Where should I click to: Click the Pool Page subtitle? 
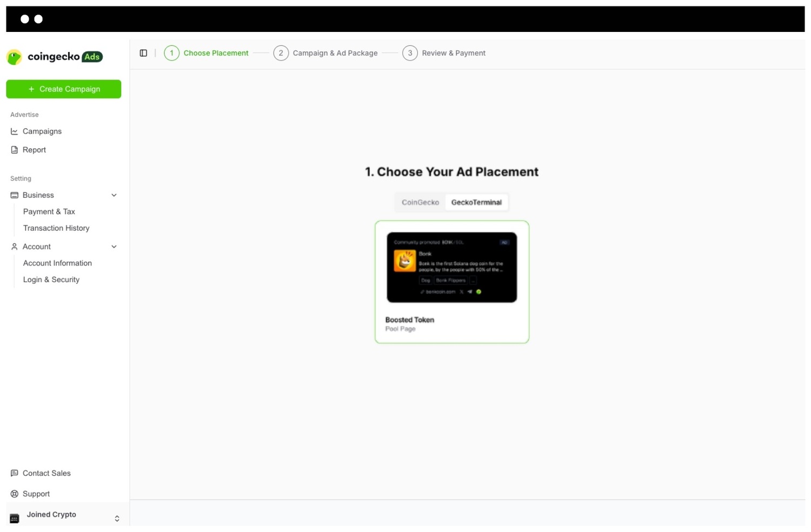(x=401, y=329)
